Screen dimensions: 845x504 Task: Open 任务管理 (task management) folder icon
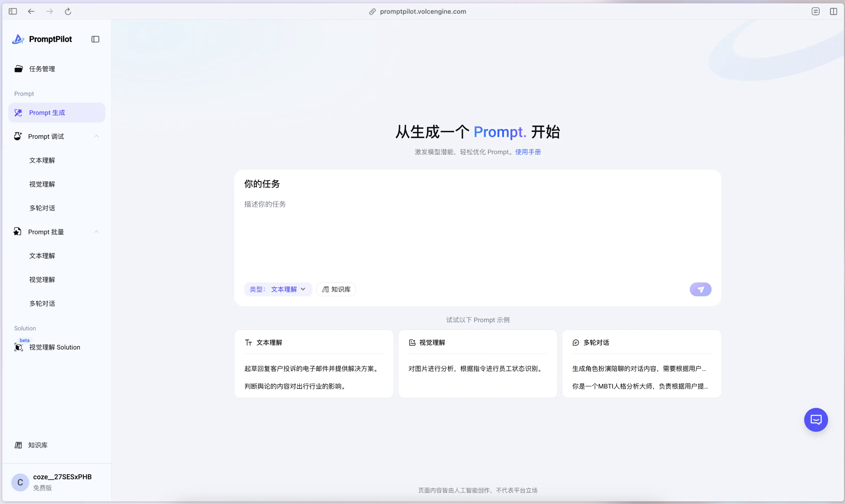point(19,69)
